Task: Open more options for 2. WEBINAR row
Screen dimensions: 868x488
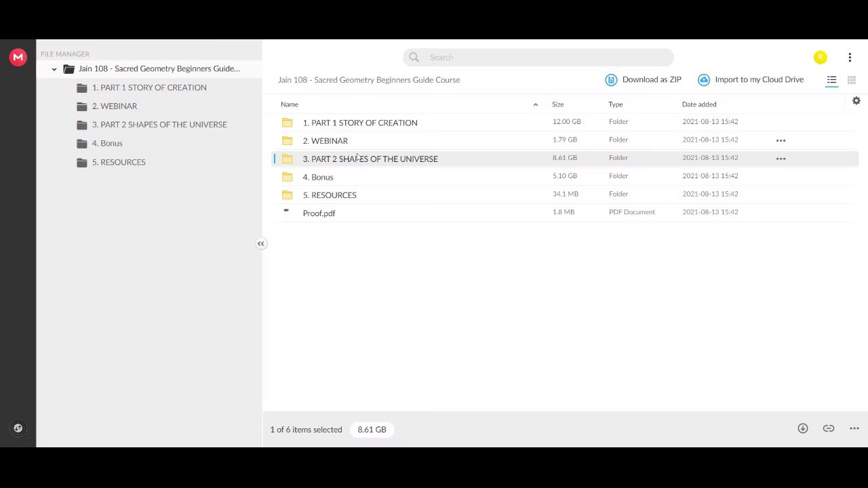Action: click(x=781, y=140)
